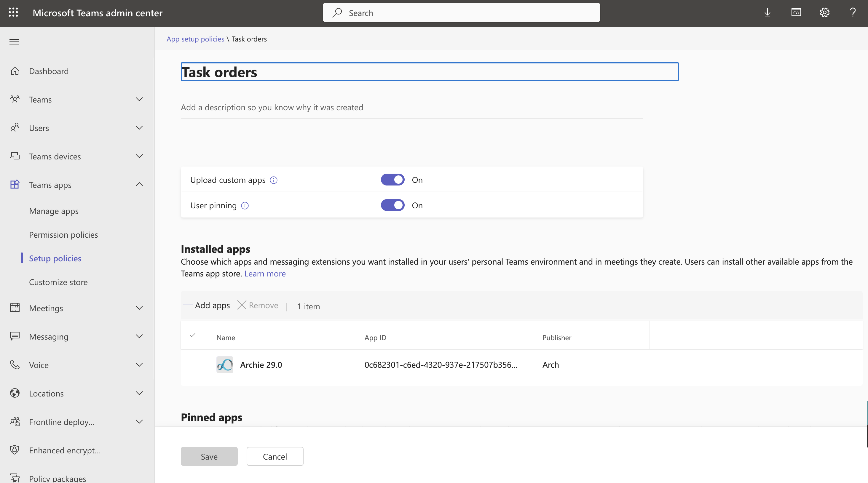Viewport: 868px width, 483px height.
Task: Click the Archie 29.0 app icon
Action: [224, 365]
